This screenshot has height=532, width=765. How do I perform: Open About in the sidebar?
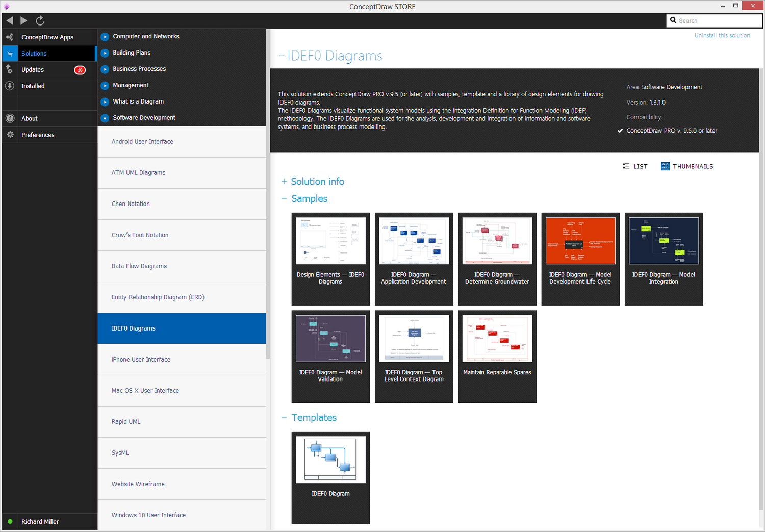[x=30, y=119]
